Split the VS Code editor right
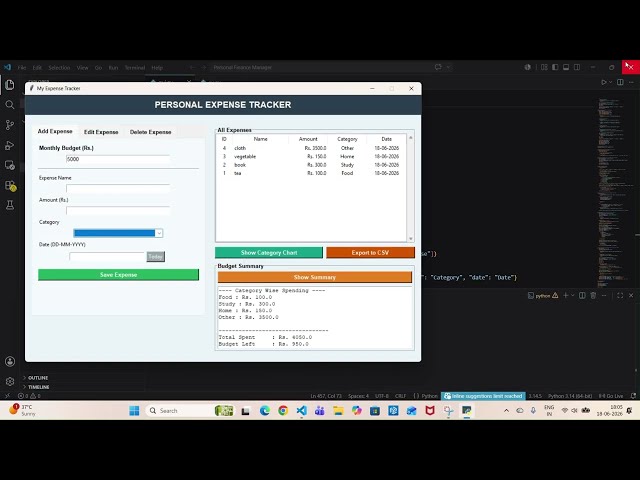 (x=620, y=82)
